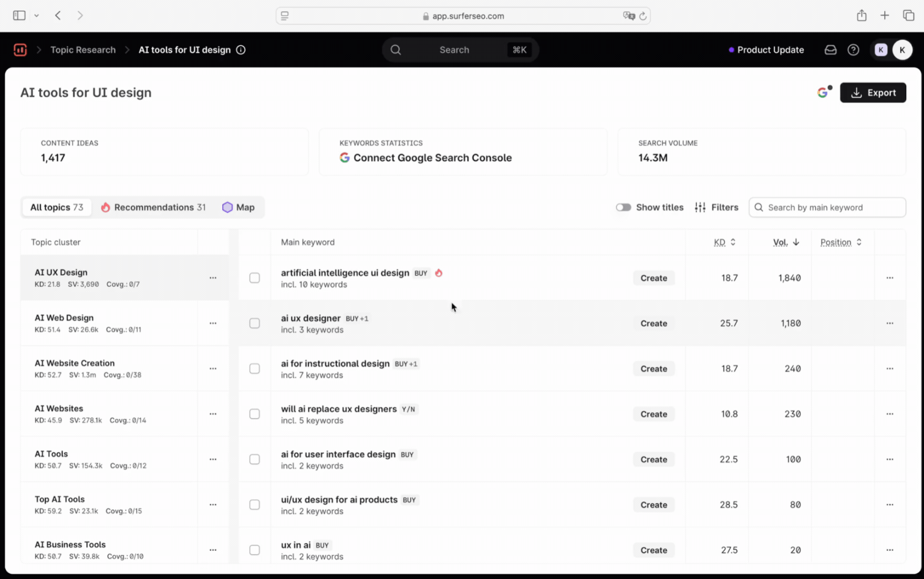Click the Safari share icon
The image size is (924, 579).
[x=861, y=16]
